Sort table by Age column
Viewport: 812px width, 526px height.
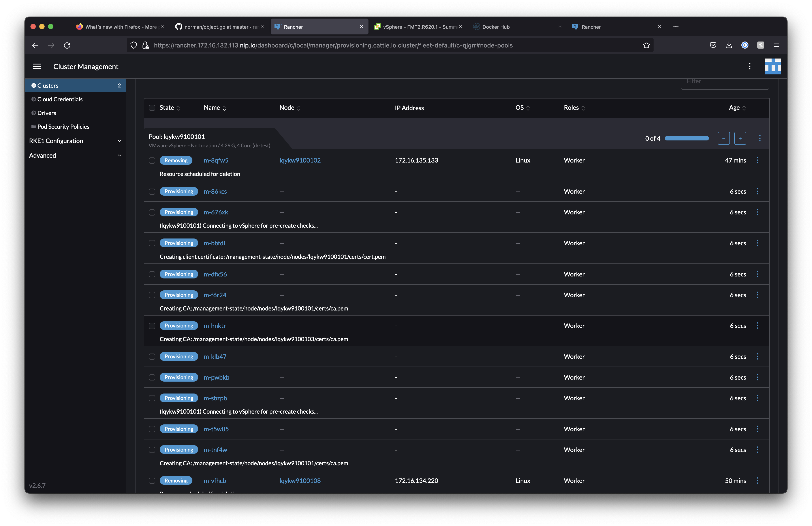tap(737, 108)
